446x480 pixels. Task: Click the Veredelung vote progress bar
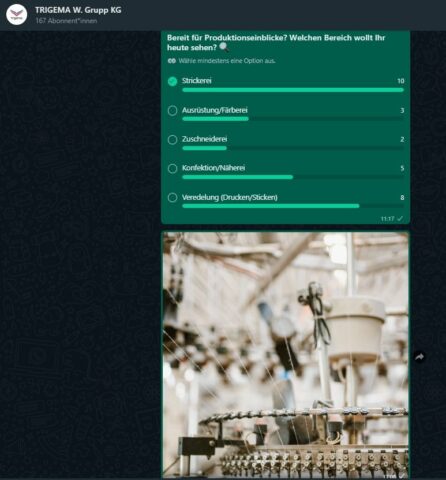pos(293,206)
